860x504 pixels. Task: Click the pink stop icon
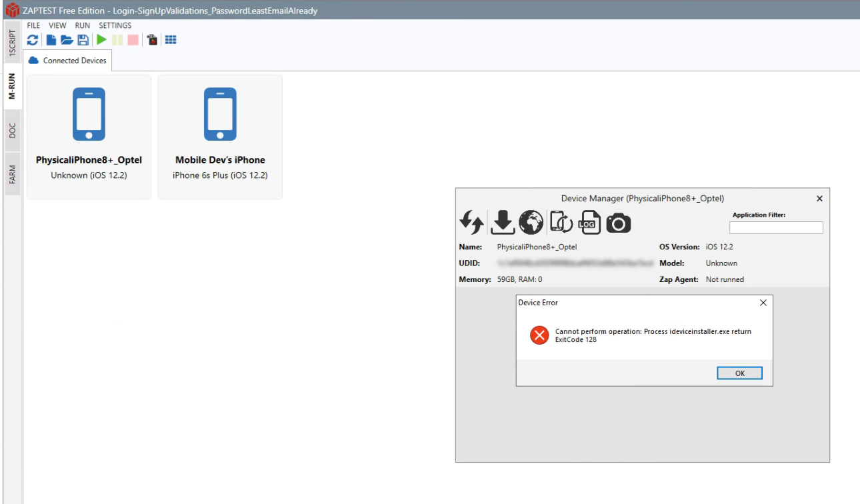coord(133,40)
